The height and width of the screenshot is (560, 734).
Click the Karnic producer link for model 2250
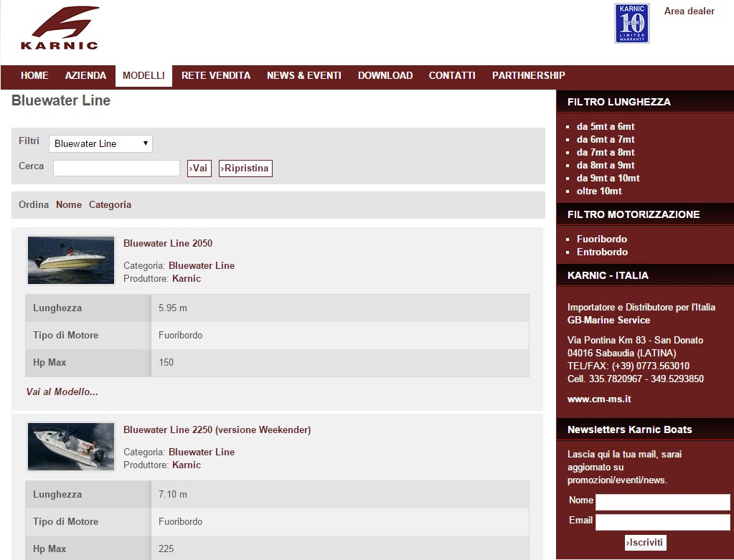(x=187, y=465)
